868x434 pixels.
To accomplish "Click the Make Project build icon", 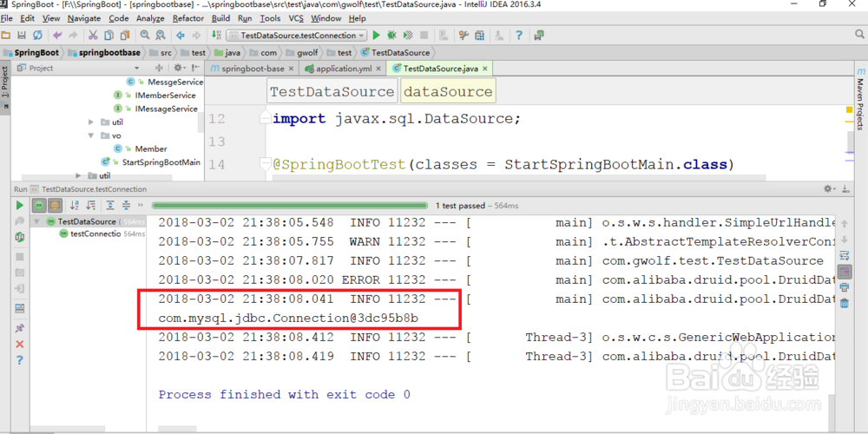I will [216, 36].
